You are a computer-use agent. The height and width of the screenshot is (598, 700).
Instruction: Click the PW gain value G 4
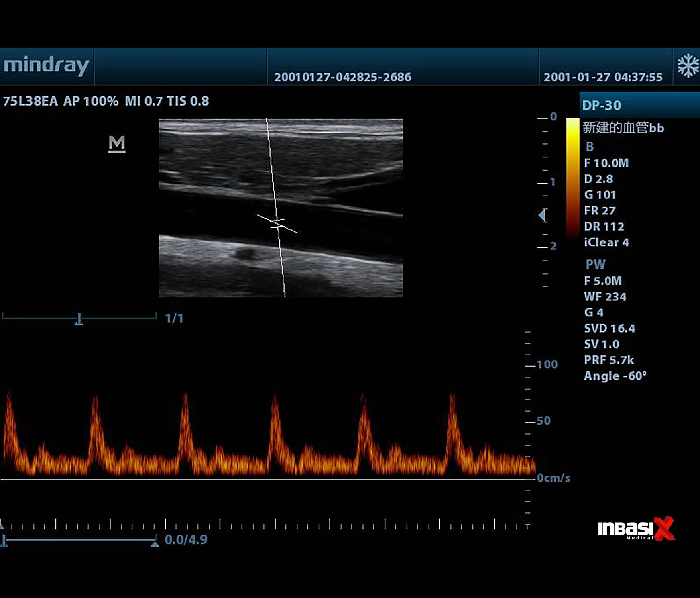(594, 312)
